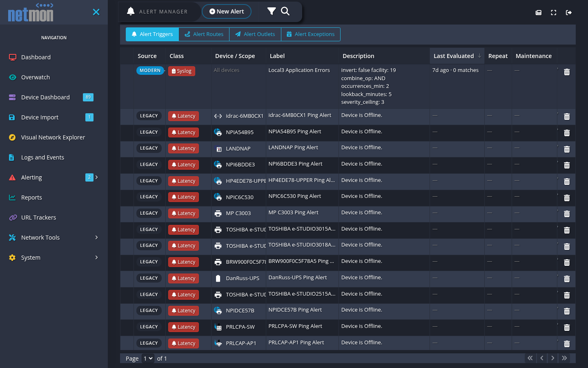
Task: Switch to the Alert Exceptions tab
Action: tap(311, 34)
